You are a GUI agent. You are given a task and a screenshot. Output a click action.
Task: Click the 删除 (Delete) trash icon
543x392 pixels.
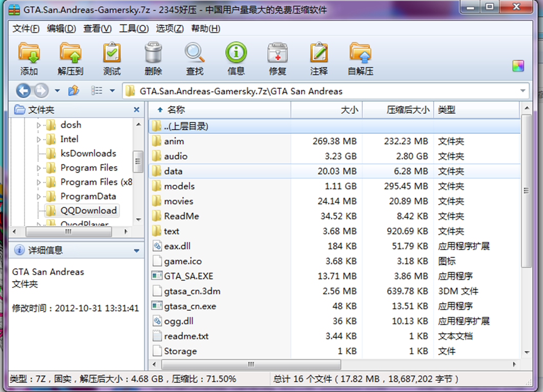click(x=153, y=58)
